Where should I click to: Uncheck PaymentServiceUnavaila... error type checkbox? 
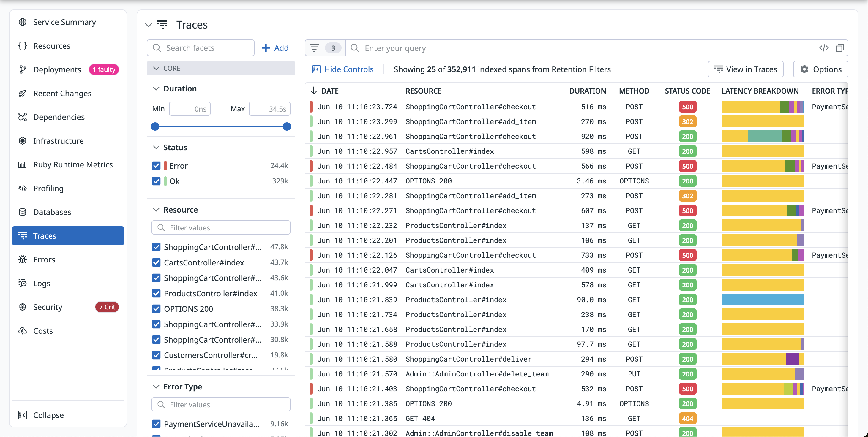coord(156,424)
